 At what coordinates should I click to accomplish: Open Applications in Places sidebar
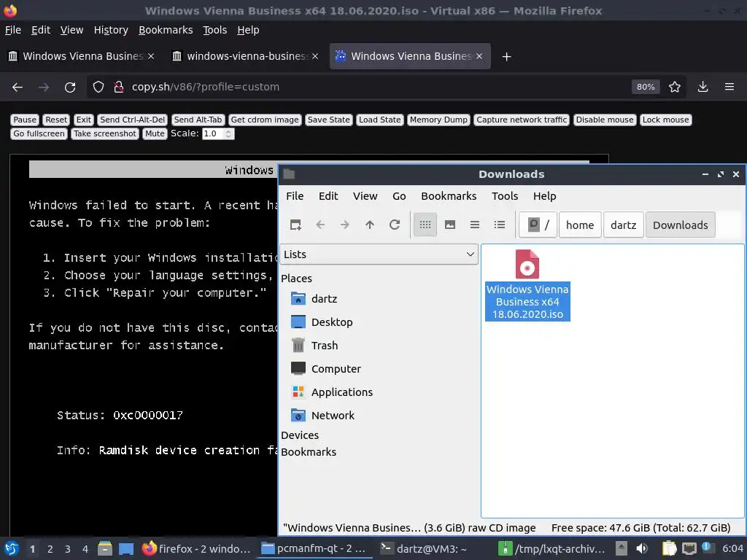(x=332, y=392)
